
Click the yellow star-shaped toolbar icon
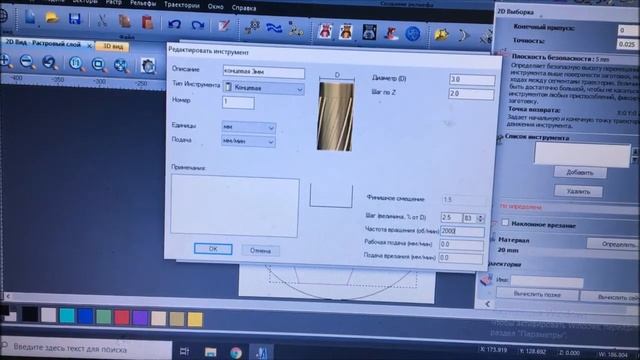pos(441,35)
